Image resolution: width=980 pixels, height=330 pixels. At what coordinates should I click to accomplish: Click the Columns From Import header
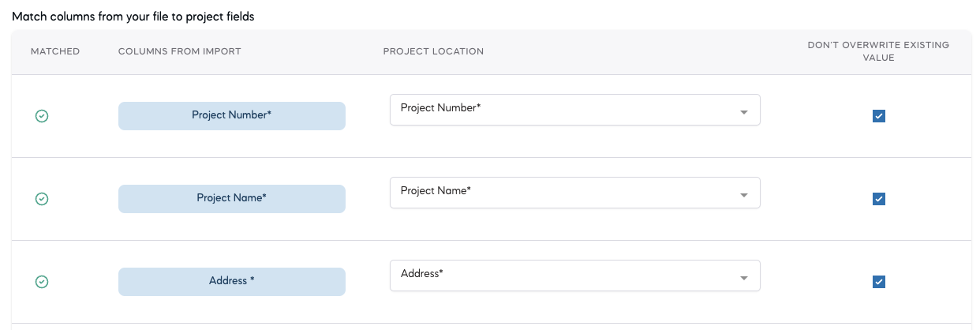(x=179, y=51)
